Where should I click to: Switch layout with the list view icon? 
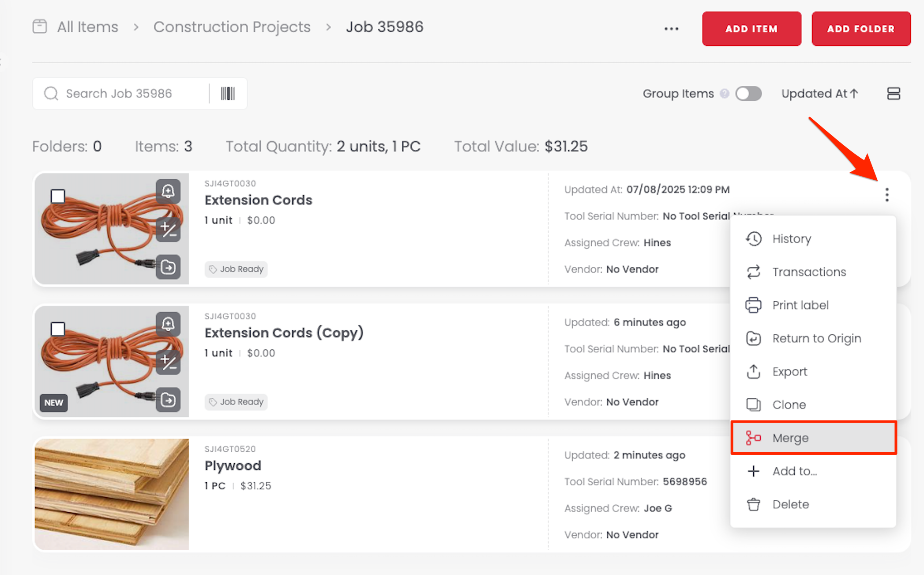(x=893, y=94)
